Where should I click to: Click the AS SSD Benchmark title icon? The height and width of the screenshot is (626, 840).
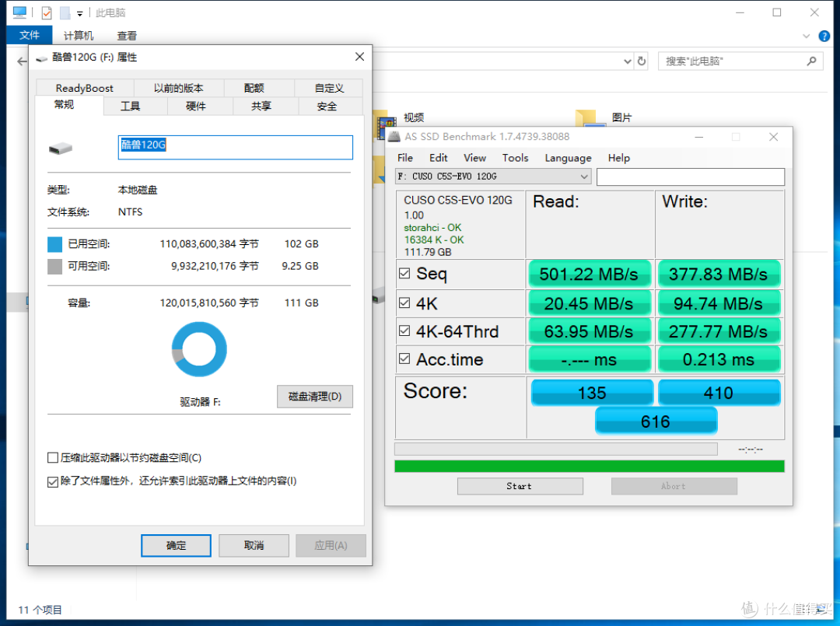point(394,137)
